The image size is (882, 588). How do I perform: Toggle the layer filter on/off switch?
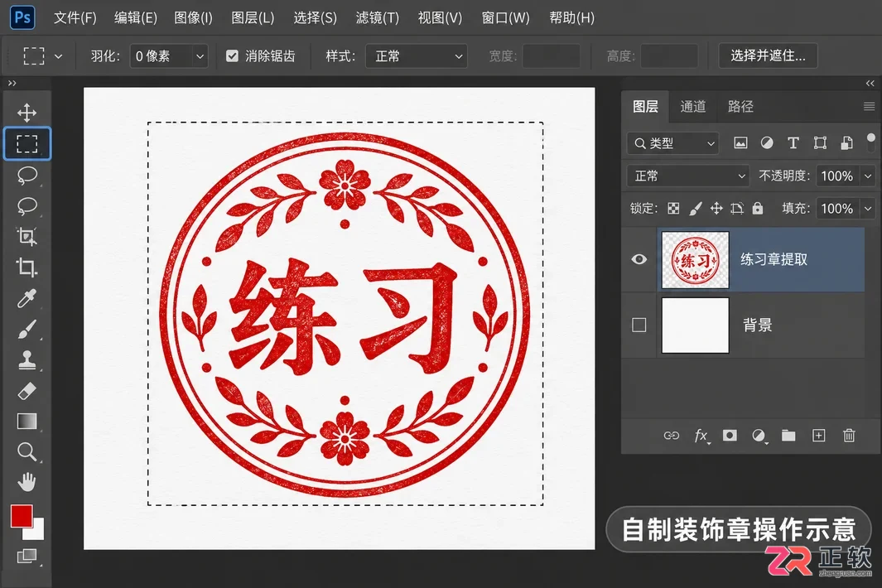870,142
